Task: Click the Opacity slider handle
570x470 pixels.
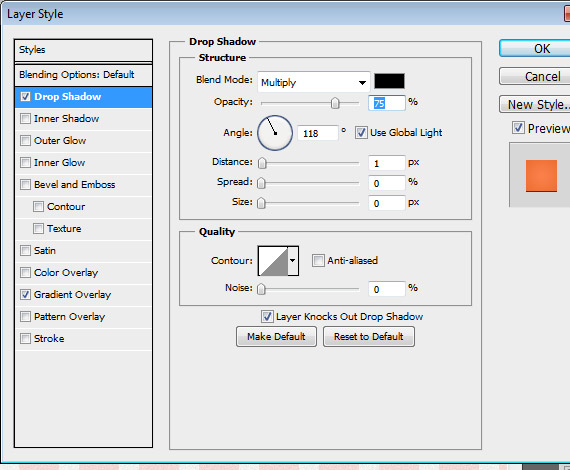Action: (x=335, y=103)
